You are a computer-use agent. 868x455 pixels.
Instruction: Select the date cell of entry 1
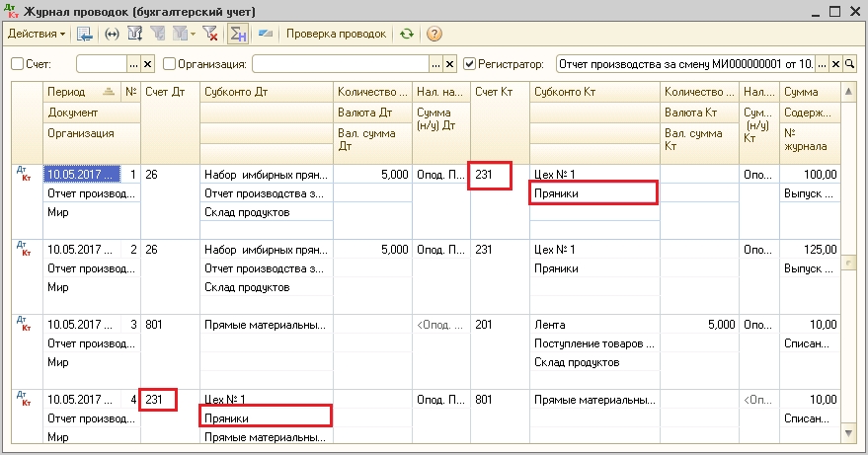pyautogui.click(x=82, y=175)
